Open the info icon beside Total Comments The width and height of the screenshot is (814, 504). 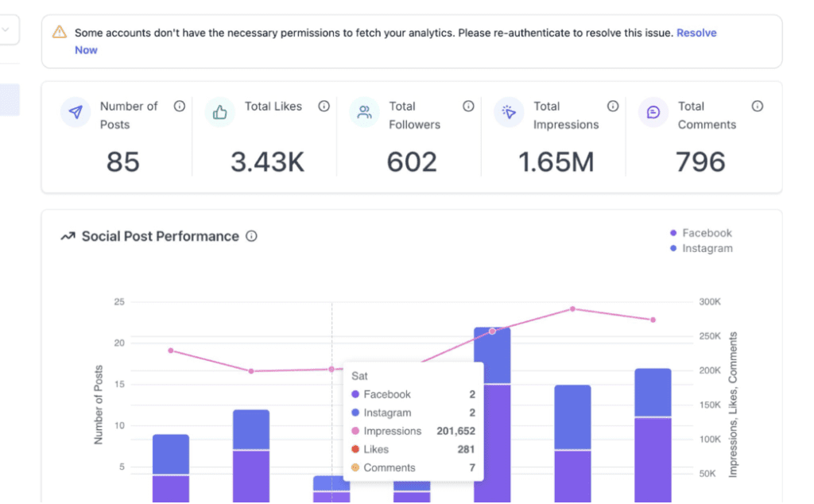(x=758, y=106)
